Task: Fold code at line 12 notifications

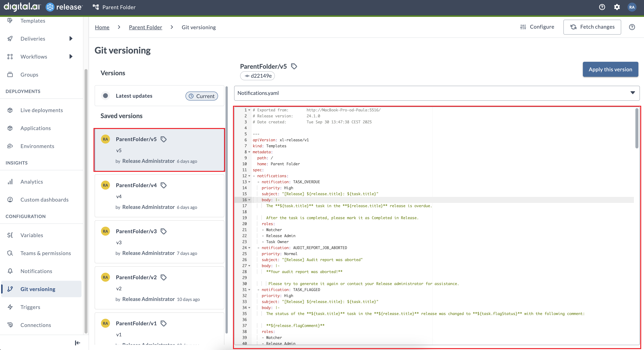Action: click(x=249, y=176)
